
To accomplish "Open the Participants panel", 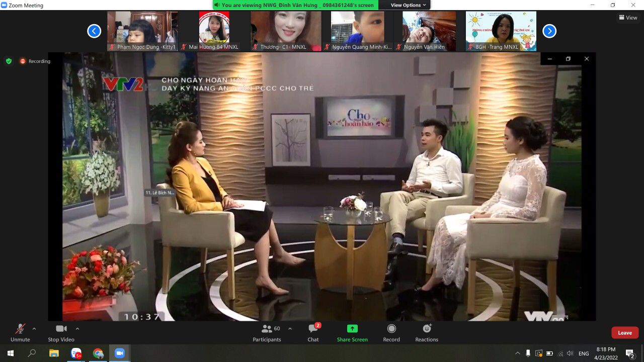I will 267,332.
